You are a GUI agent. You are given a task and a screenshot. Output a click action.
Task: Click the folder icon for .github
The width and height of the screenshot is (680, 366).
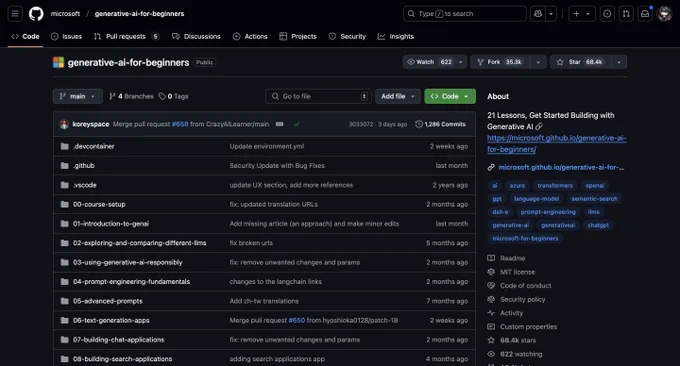(65, 166)
